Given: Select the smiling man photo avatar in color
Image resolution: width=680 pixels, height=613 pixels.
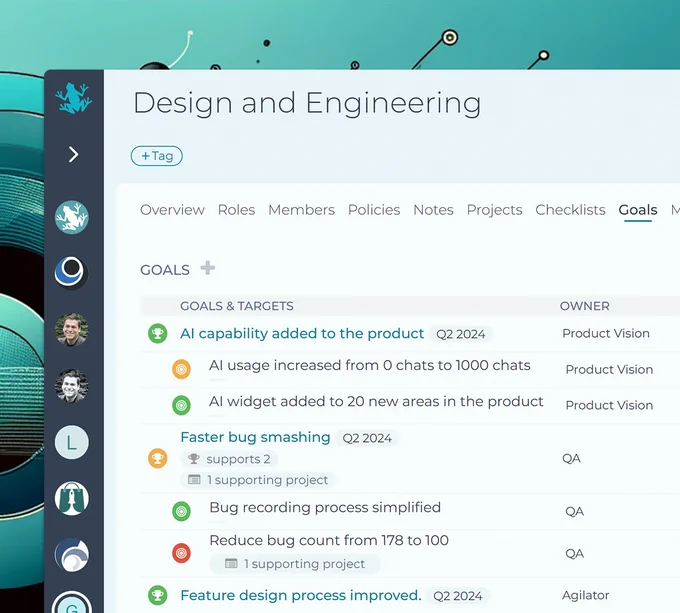Looking at the screenshot, I should pyautogui.click(x=72, y=329).
